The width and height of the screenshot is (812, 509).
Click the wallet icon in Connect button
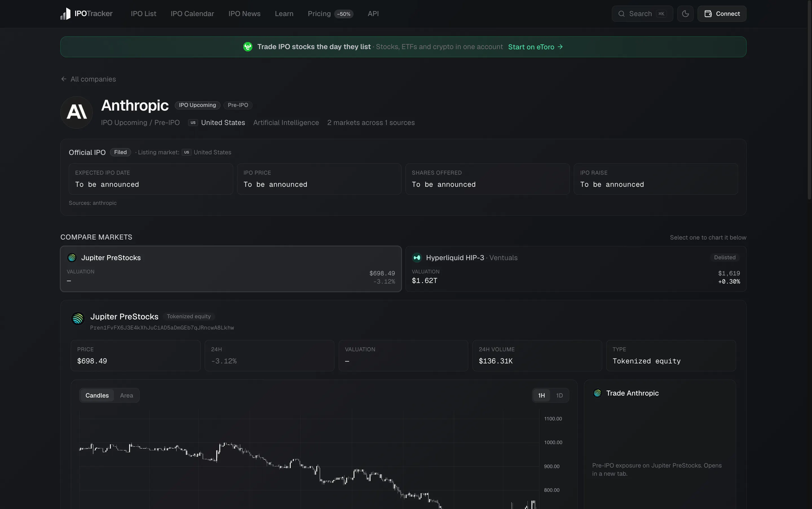pyautogui.click(x=708, y=14)
